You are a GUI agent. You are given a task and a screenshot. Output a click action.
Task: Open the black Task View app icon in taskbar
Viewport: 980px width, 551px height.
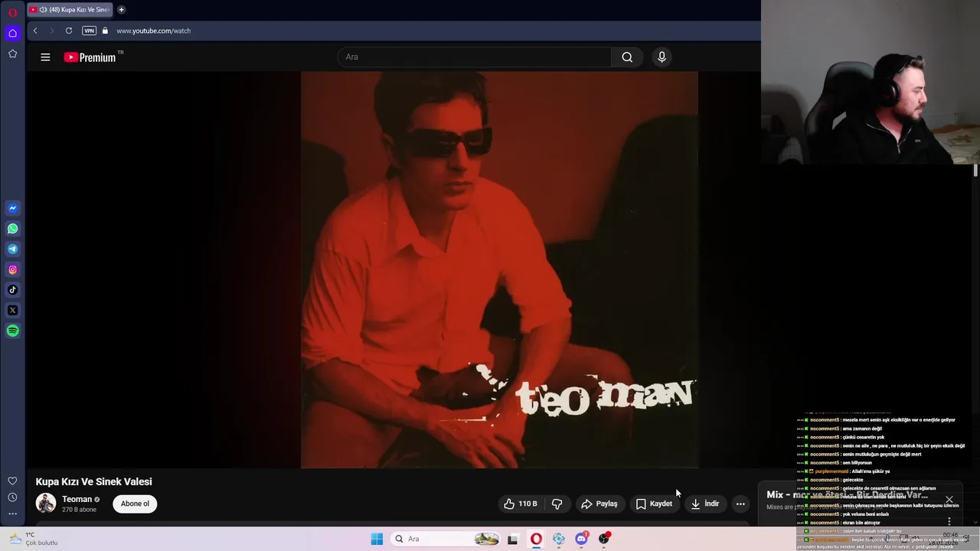tap(513, 539)
